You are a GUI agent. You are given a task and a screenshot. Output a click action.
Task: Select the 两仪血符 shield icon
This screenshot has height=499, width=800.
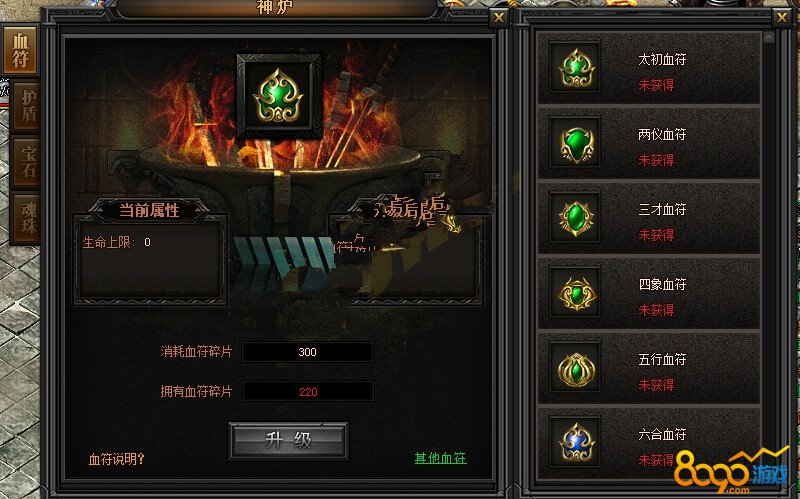click(575, 143)
